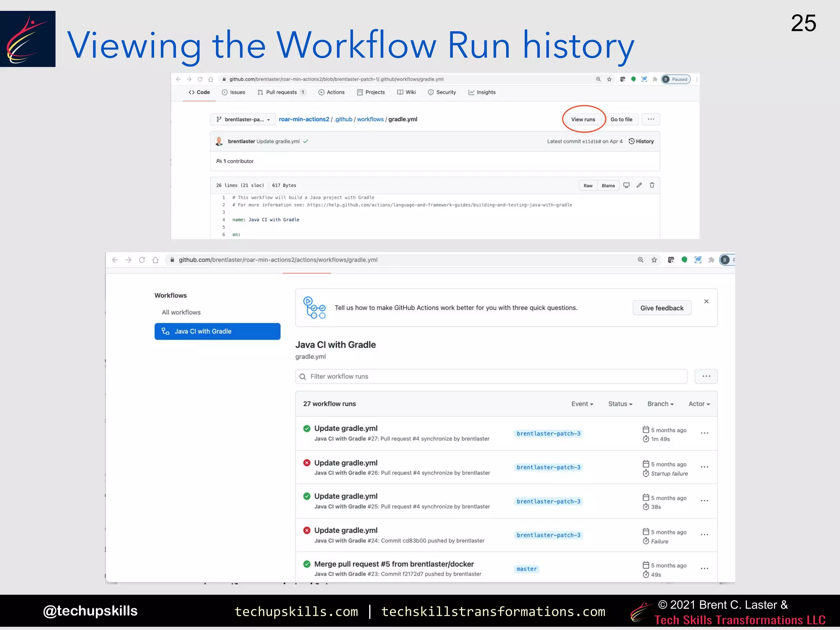Open the Wiki tab

coord(406,92)
